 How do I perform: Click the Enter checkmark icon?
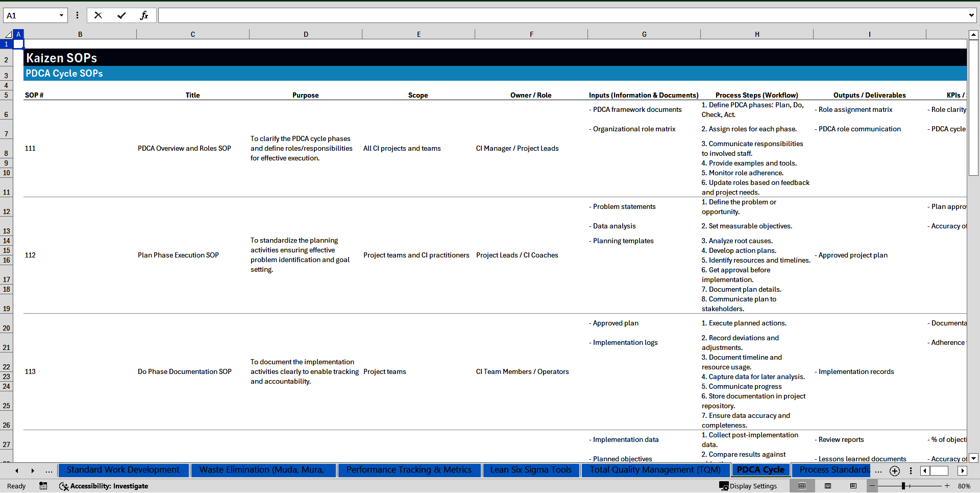[121, 15]
